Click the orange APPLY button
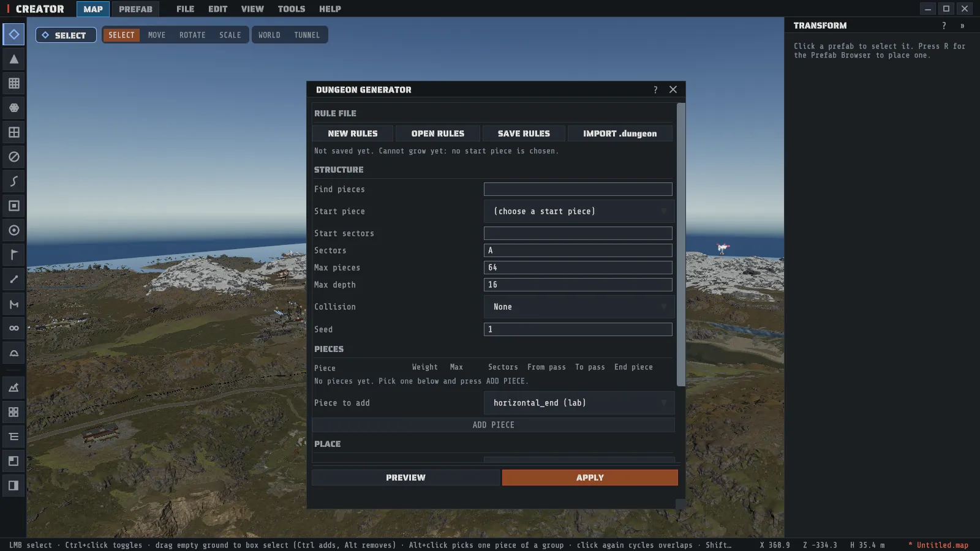The height and width of the screenshot is (551, 980). (x=590, y=478)
